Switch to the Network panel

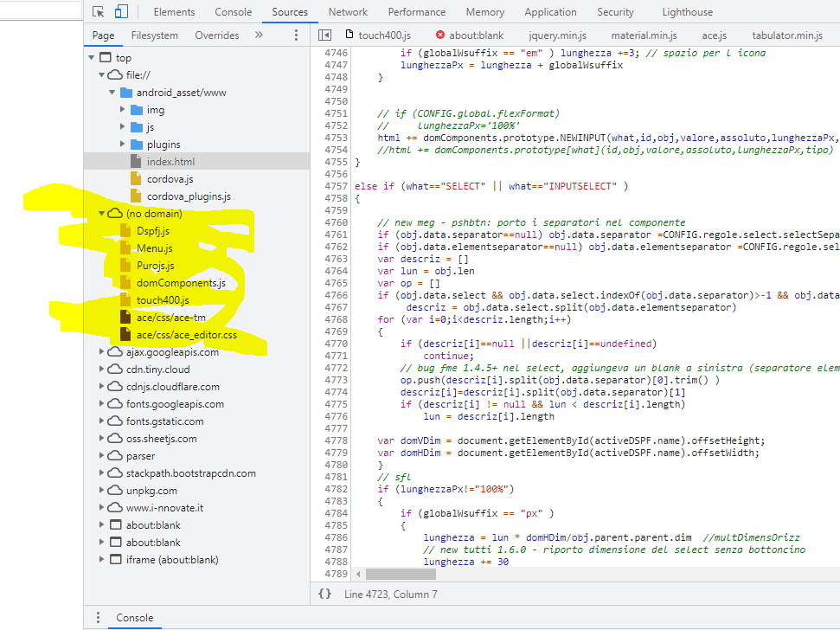[347, 11]
